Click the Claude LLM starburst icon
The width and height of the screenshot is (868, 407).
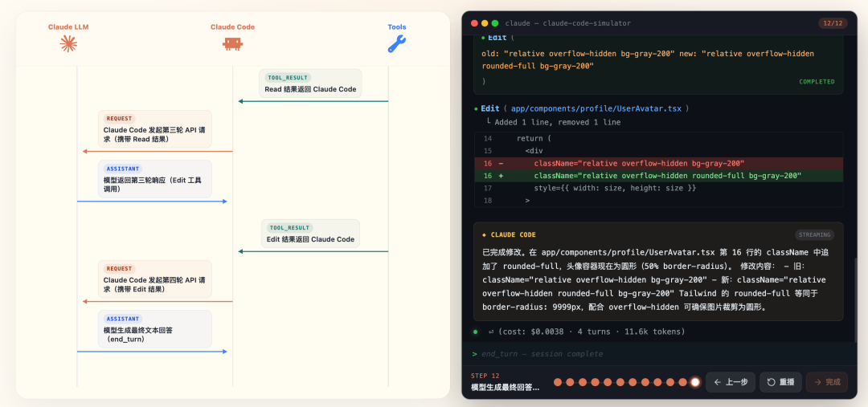pyautogui.click(x=68, y=44)
